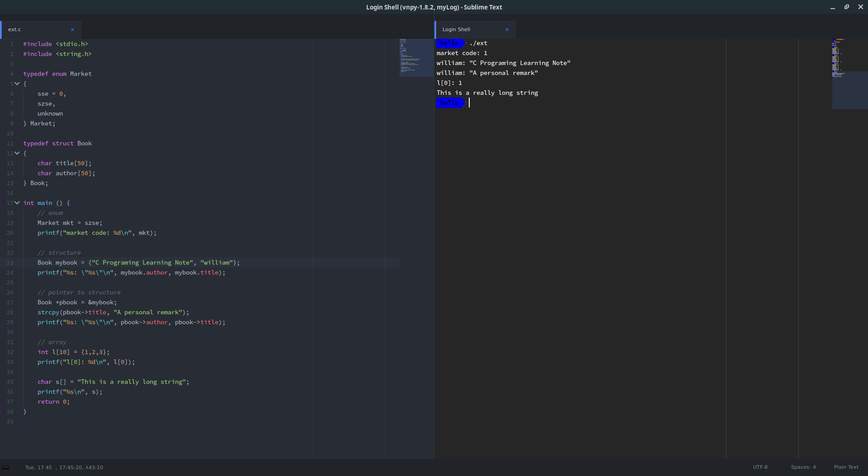868x476 pixels.
Task: Click 'typedef enum Market' line
Action: pyautogui.click(x=57, y=74)
